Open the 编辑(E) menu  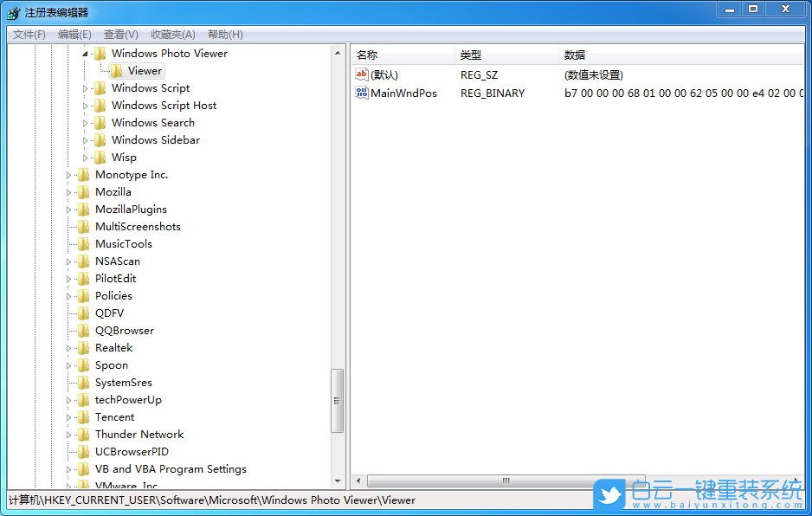[74, 34]
